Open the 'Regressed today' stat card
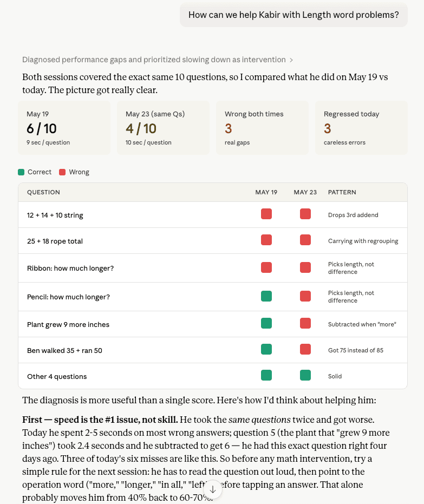This screenshot has height=504, width=424. 361,128
